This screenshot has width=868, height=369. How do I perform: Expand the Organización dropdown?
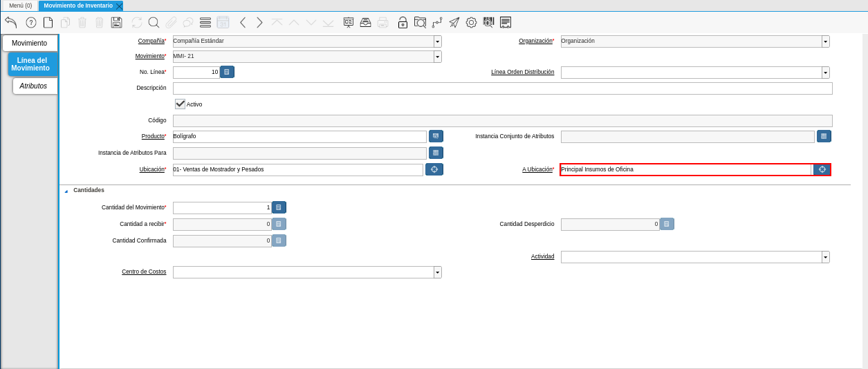(x=825, y=41)
